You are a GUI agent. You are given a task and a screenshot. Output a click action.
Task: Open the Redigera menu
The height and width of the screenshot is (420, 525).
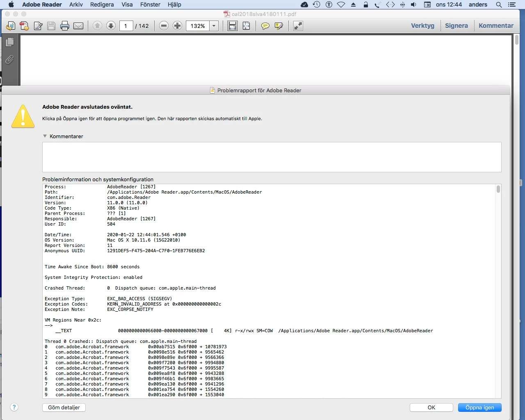tap(102, 5)
